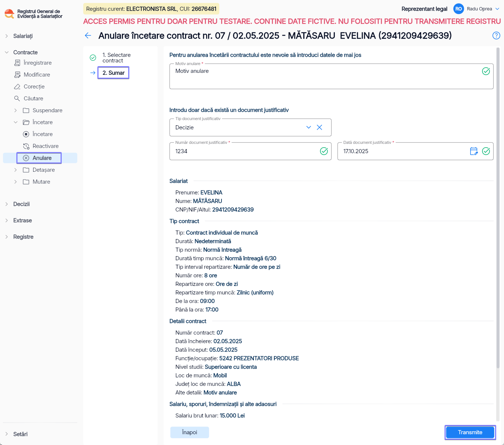Open Corecție in Contracte menu
This screenshot has width=504, height=445.
pyautogui.click(x=34, y=87)
